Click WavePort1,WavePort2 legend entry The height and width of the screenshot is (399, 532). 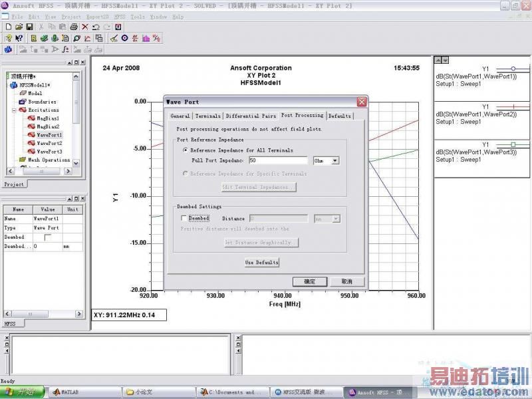coord(481,114)
